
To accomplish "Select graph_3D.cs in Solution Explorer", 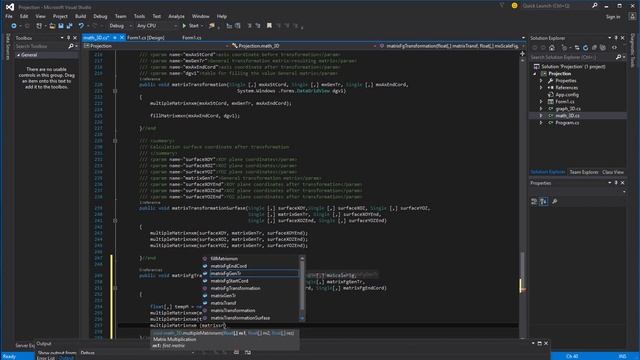I will click(568, 109).
